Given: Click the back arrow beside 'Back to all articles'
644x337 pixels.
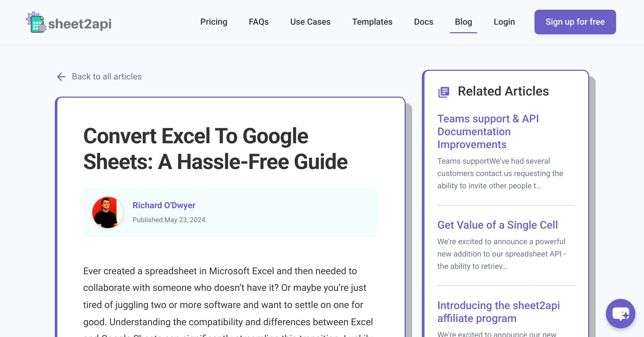Looking at the screenshot, I should pos(61,76).
